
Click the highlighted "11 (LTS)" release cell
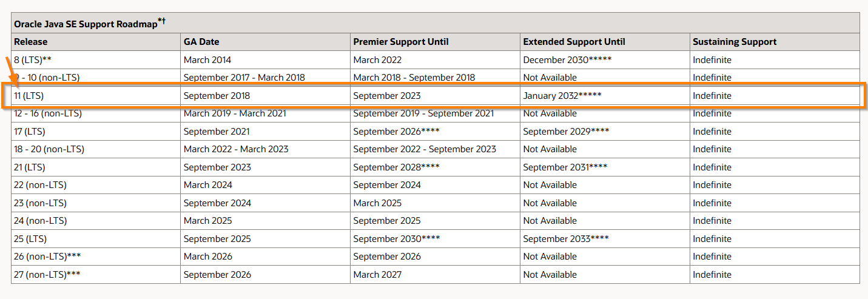click(29, 96)
